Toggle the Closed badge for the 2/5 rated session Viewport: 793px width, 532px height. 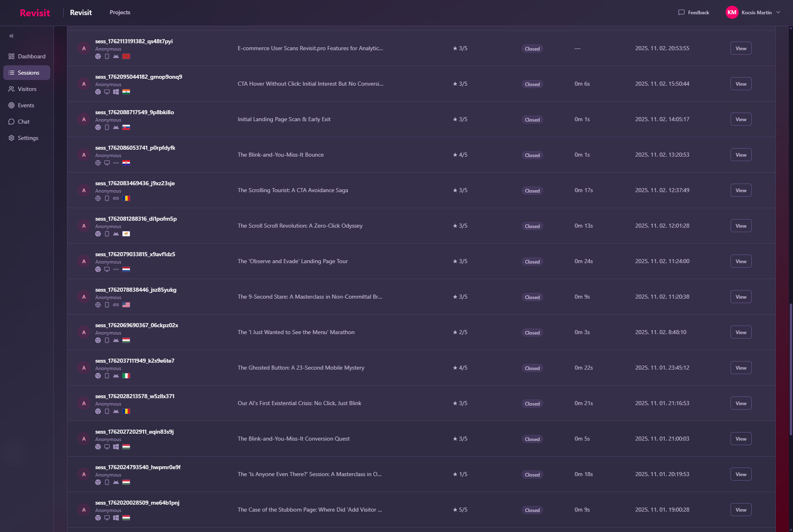(x=532, y=332)
